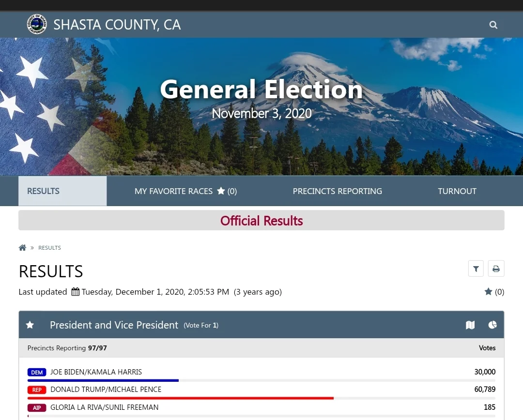Viewport: 523px width, 420px height.
Task: Open the search magnifier icon
Action: (x=493, y=25)
